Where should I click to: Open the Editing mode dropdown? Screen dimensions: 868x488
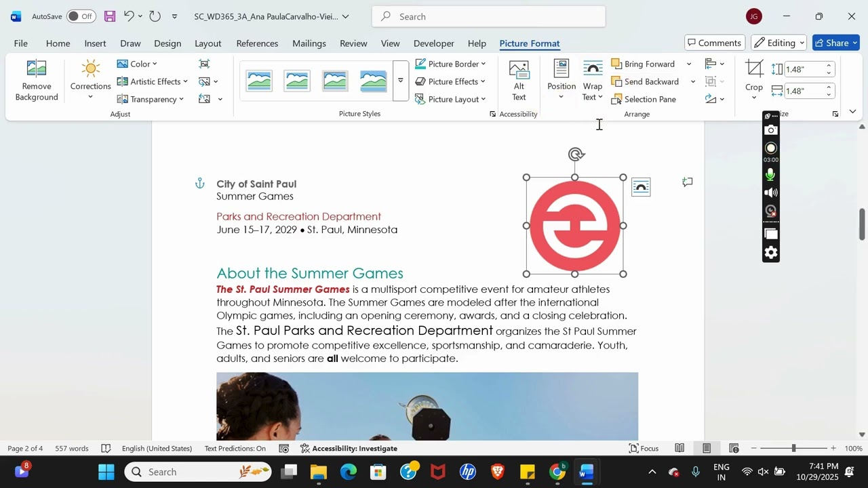(x=778, y=43)
